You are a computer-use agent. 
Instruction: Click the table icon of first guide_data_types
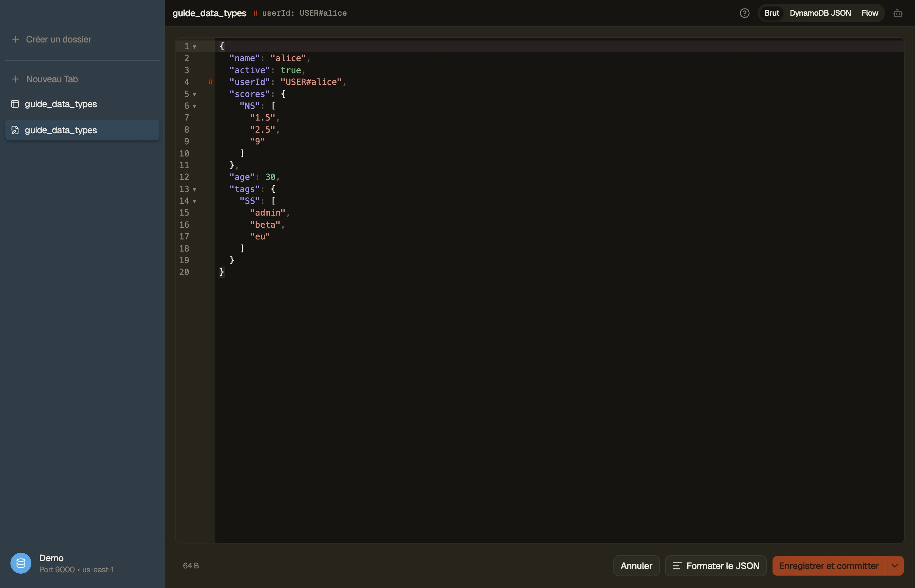[x=15, y=104]
